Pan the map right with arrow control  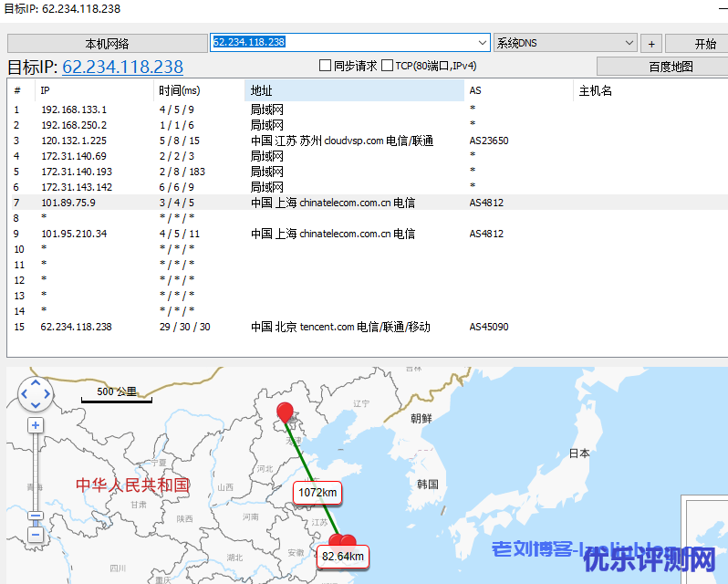(x=47, y=394)
